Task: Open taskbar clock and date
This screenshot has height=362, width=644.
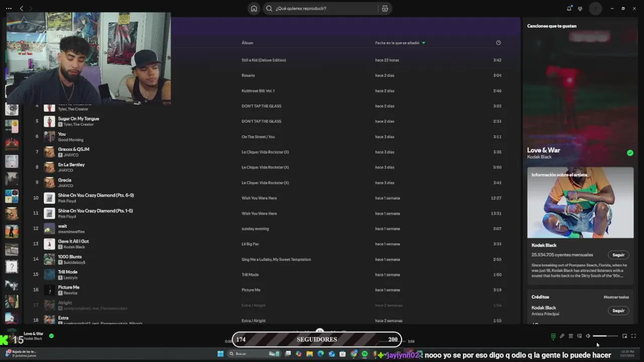Action: (x=627, y=353)
